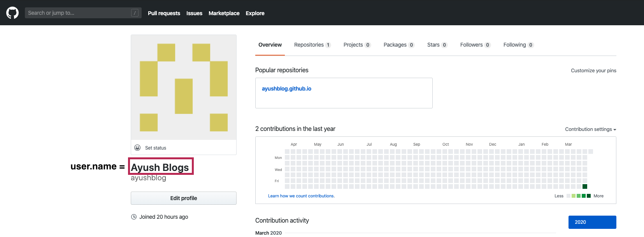
Task: View the Followers tab
Action: (x=475, y=45)
